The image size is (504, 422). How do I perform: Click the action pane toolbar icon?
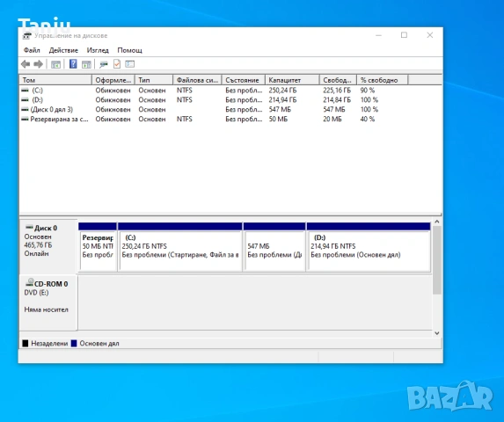pos(86,64)
